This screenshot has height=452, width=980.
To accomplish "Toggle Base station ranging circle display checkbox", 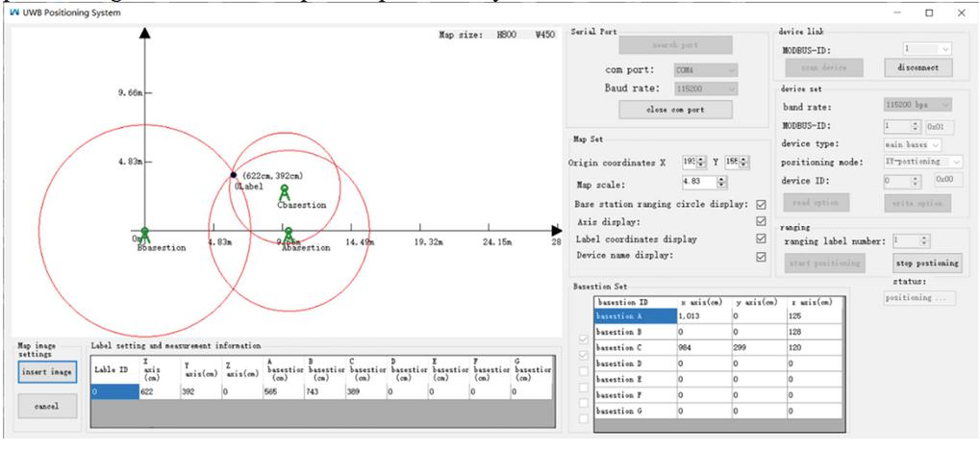I will 762,204.
